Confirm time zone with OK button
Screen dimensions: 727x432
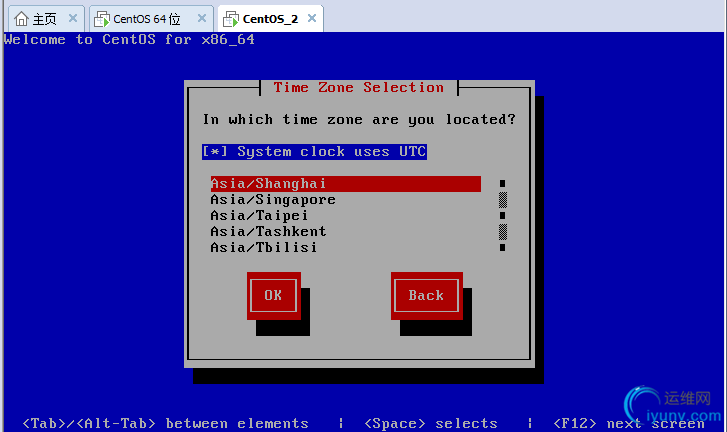[x=274, y=295]
